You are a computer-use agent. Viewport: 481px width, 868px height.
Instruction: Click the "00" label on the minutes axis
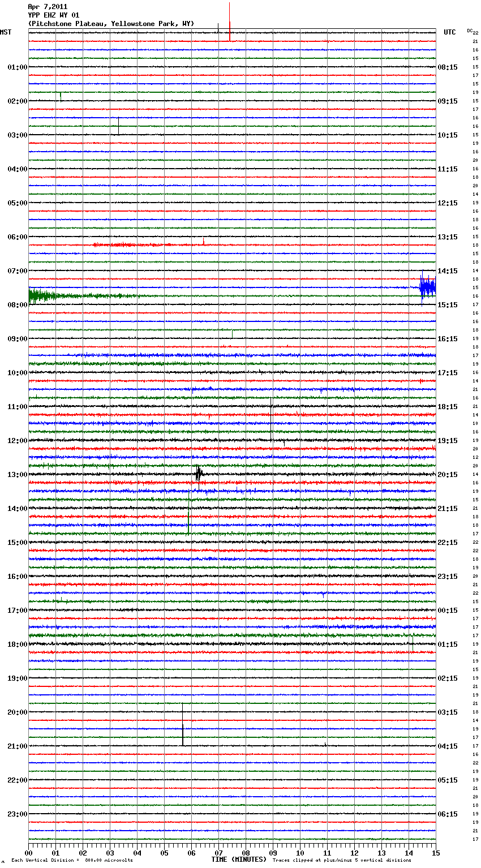coord(28,853)
